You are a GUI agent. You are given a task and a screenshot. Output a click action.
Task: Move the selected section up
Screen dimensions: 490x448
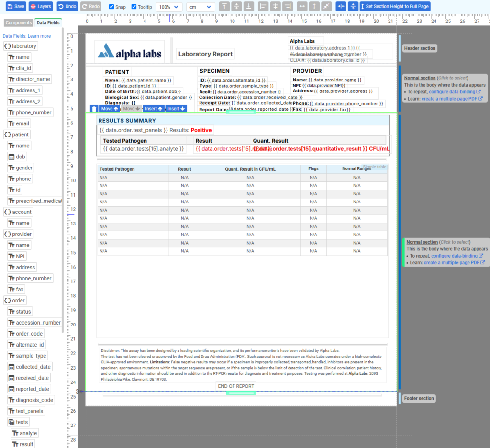pos(110,109)
